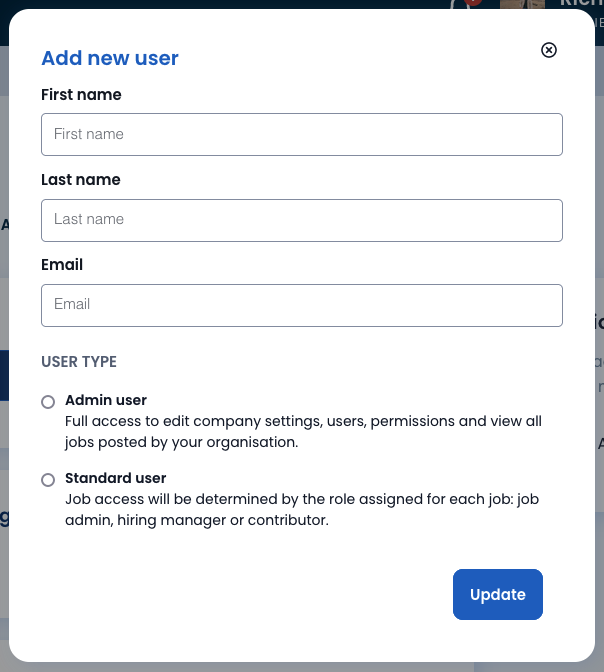Click the "Email" field label
This screenshot has width=604, height=672.
[x=62, y=265]
